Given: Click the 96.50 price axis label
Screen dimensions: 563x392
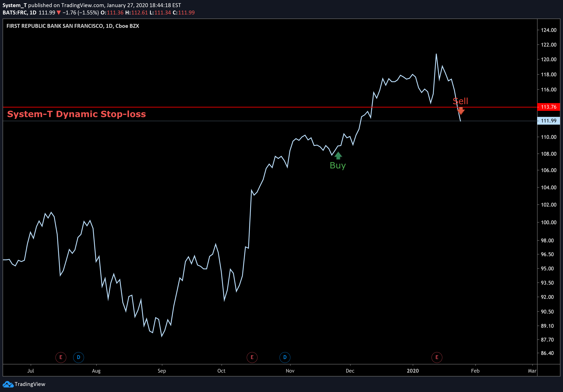Looking at the screenshot, I should [547, 254].
